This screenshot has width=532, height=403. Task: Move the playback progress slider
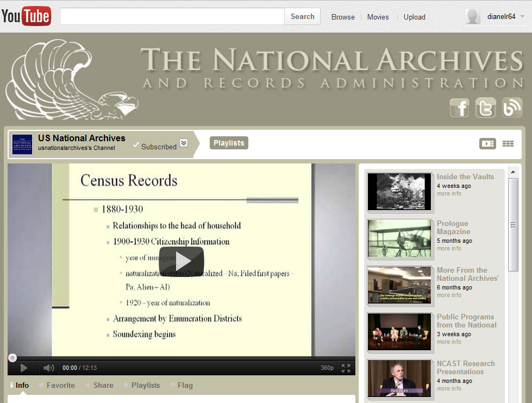click(12, 357)
